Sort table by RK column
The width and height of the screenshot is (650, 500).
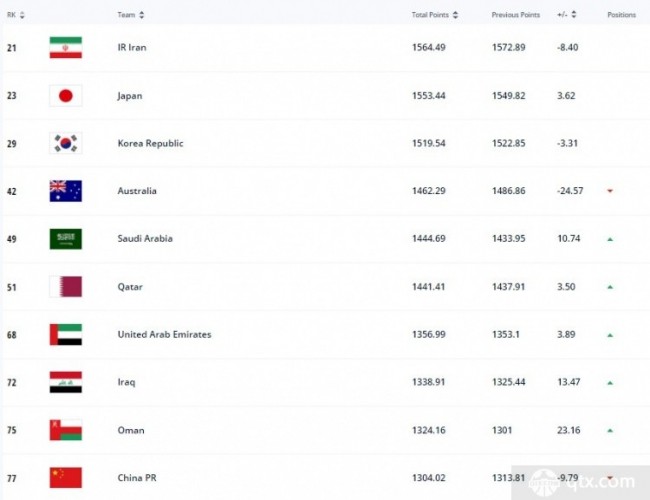click(x=14, y=15)
